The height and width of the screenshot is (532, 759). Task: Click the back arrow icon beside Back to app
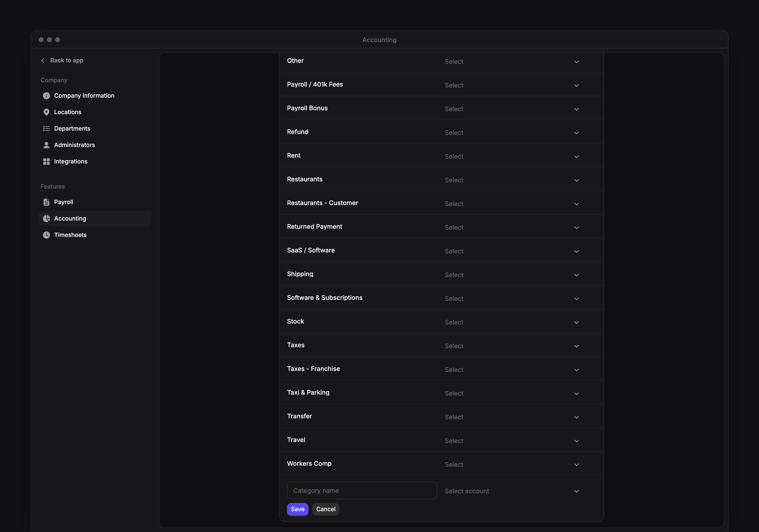click(x=43, y=60)
